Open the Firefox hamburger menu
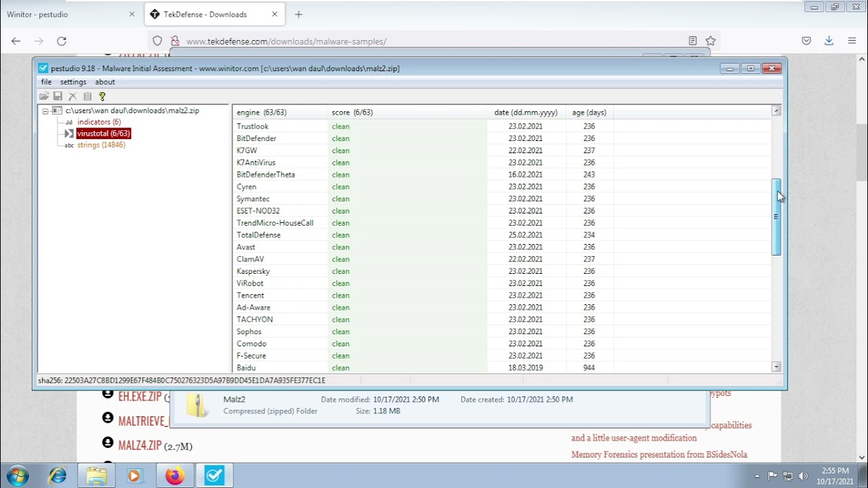Image resolution: width=868 pixels, height=488 pixels. (852, 41)
